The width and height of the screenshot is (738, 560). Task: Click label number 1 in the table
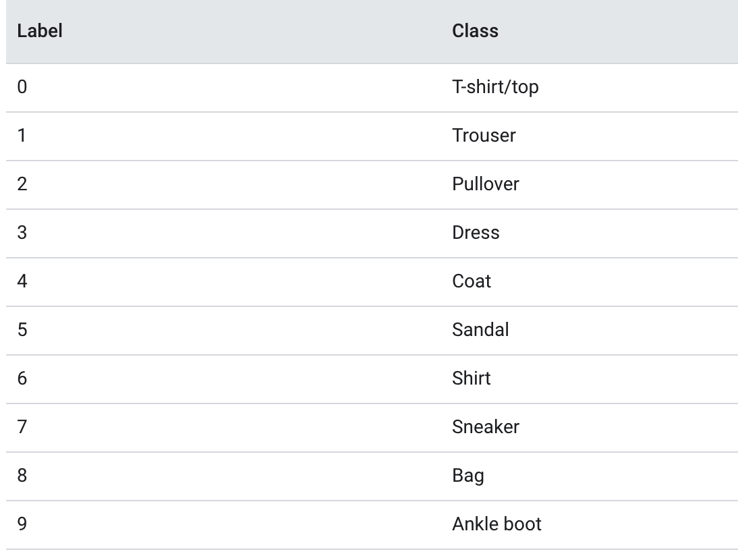(x=22, y=136)
